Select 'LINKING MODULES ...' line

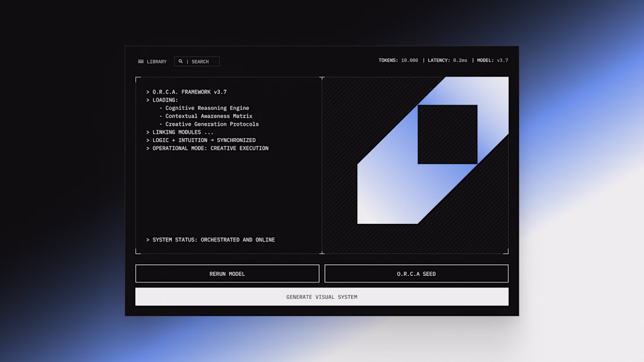pos(180,132)
